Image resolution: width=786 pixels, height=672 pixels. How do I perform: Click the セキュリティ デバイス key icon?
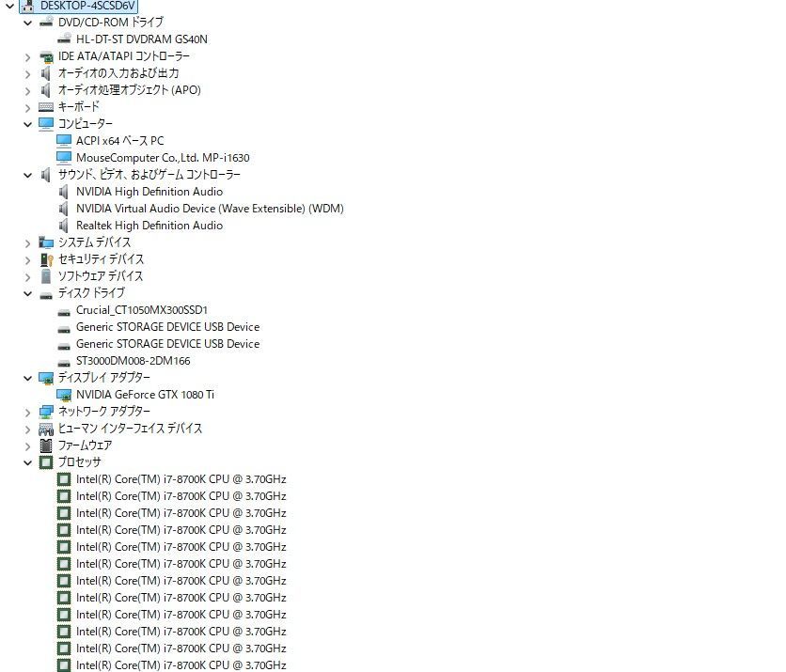coord(46,259)
